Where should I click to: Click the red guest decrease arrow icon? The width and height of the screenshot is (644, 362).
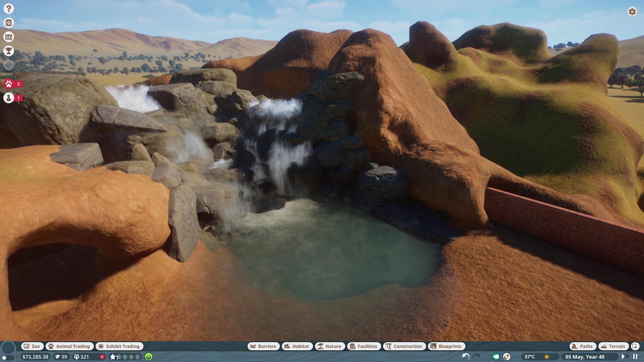coord(102,357)
